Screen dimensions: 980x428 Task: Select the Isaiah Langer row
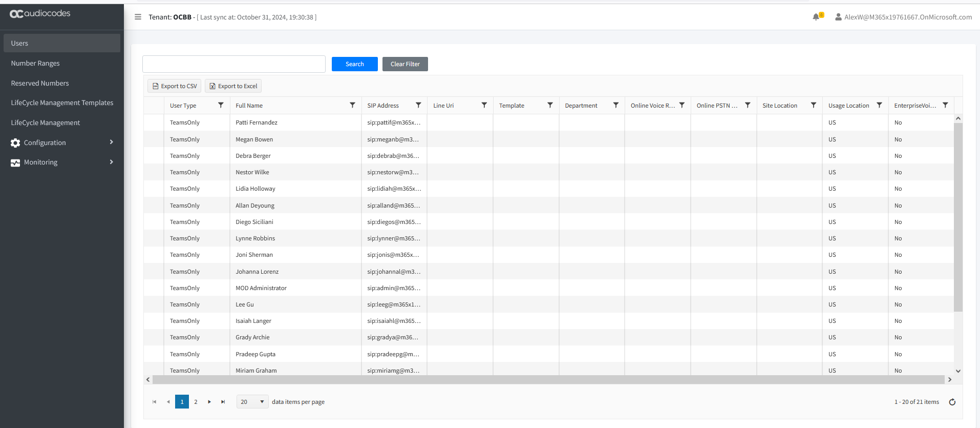coord(548,321)
